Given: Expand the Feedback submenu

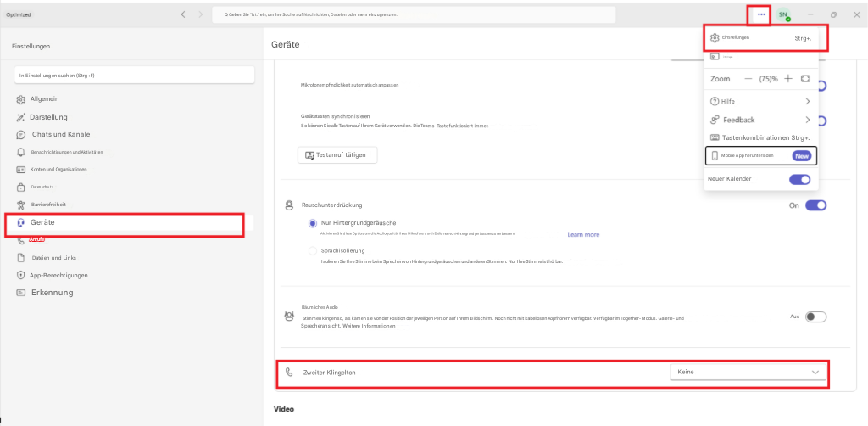Looking at the screenshot, I should [x=760, y=120].
